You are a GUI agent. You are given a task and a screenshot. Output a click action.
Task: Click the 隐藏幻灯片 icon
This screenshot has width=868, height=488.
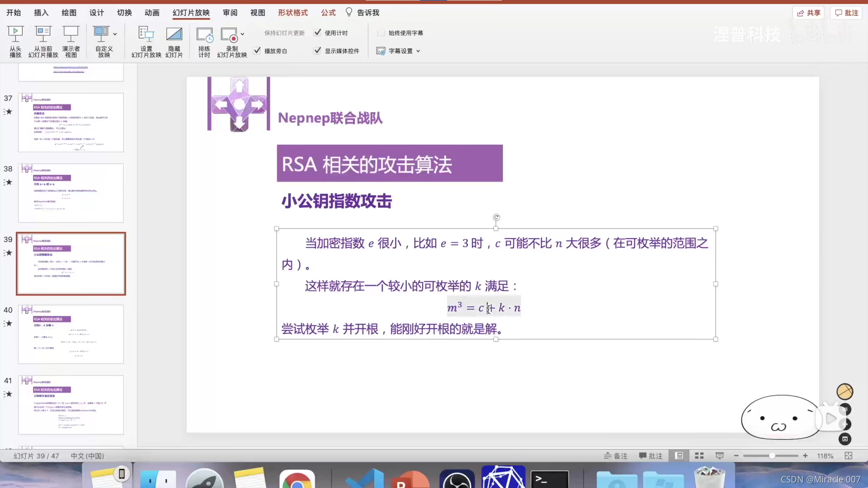pyautogui.click(x=174, y=41)
